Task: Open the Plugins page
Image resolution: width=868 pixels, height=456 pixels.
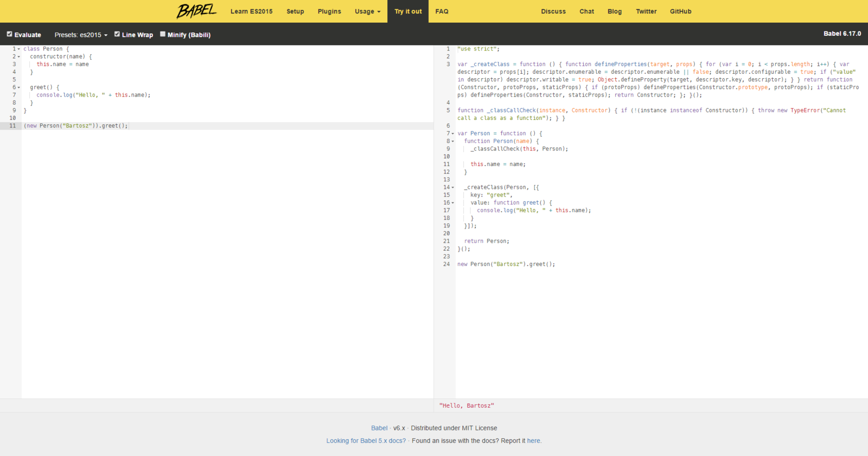Action: pyautogui.click(x=329, y=11)
